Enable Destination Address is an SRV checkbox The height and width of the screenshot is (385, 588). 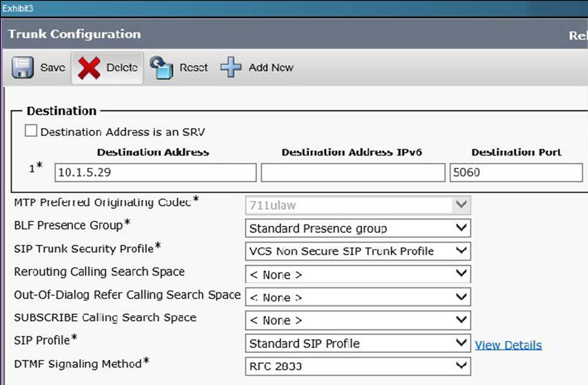coord(31,131)
